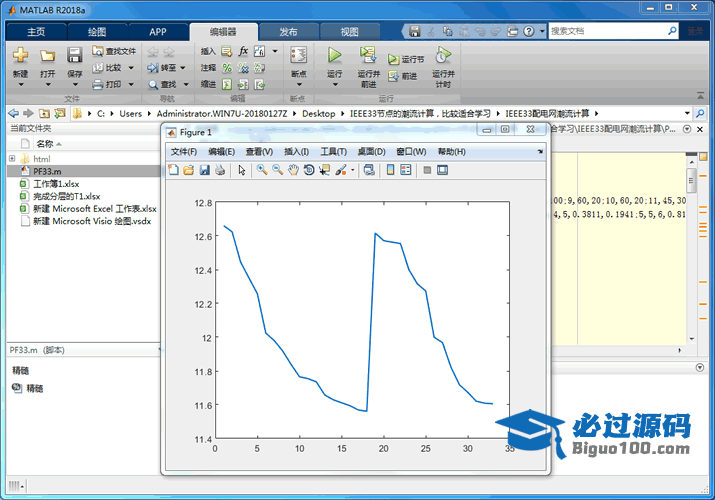
Task: Click the Run and Time (运行并计时) icon
Action: point(443,55)
